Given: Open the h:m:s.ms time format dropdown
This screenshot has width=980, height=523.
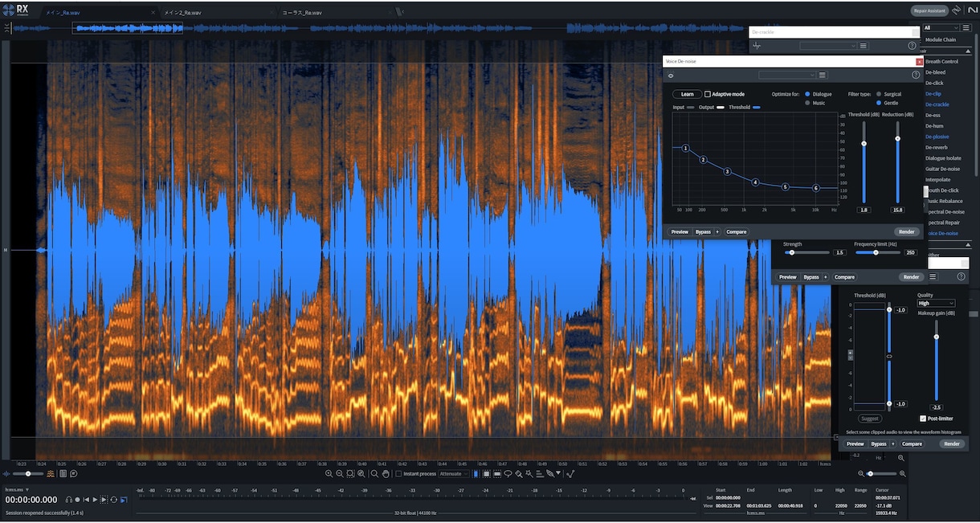Looking at the screenshot, I should click(17, 489).
